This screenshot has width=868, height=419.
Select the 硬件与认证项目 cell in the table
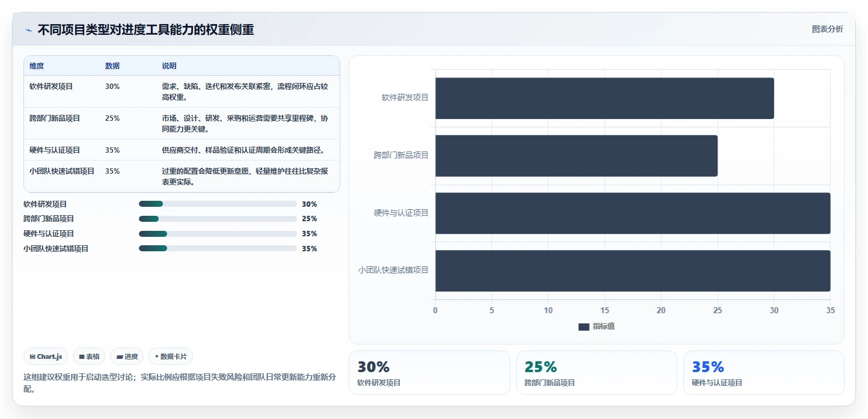(55, 150)
